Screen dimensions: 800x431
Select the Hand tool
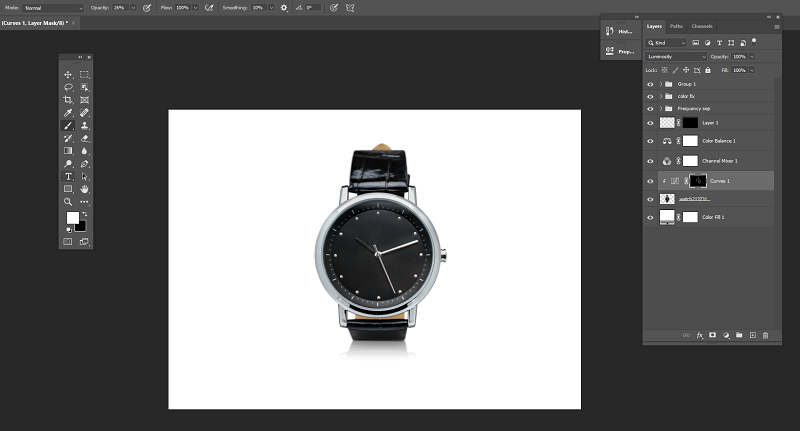tap(84, 189)
